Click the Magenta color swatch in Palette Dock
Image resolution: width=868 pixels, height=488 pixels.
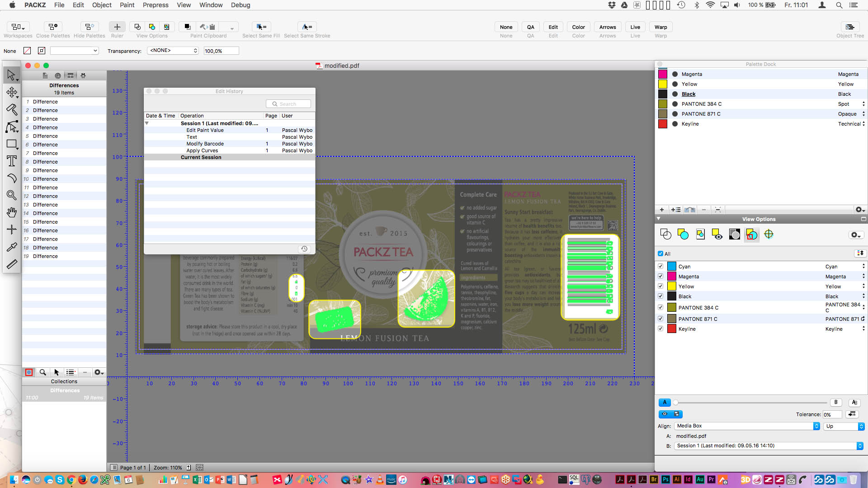point(663,74)
